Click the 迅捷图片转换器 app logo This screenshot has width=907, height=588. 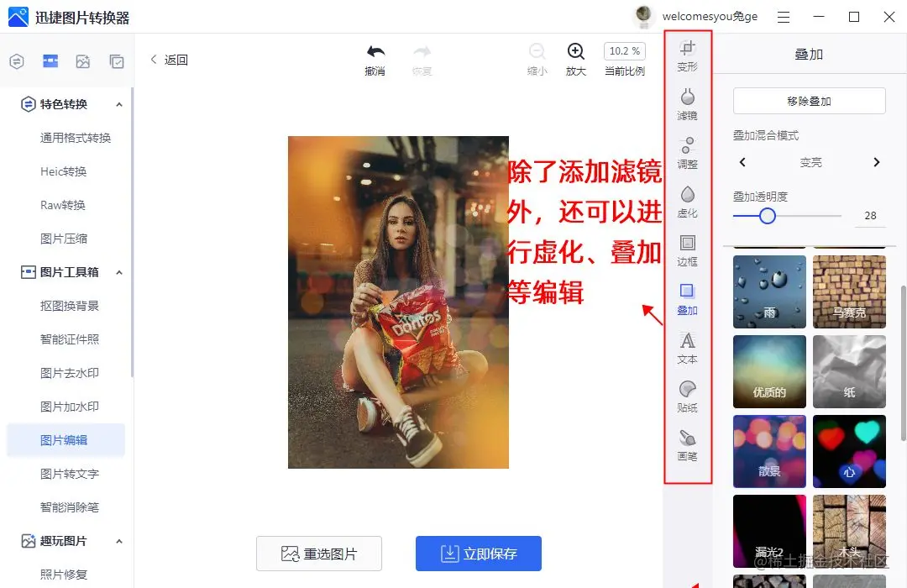(18, 18)
